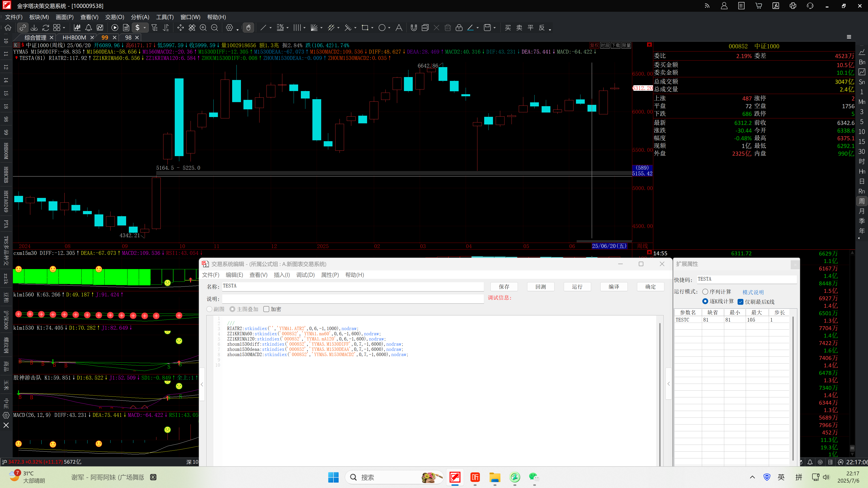
Task: Open the 模式说明 link
Action: (753, 292)
